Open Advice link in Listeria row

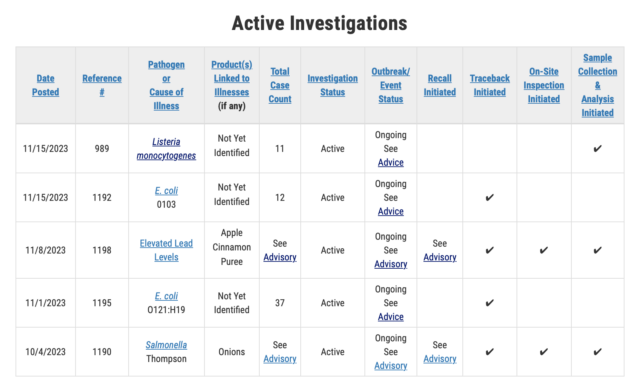pos(391,163)
